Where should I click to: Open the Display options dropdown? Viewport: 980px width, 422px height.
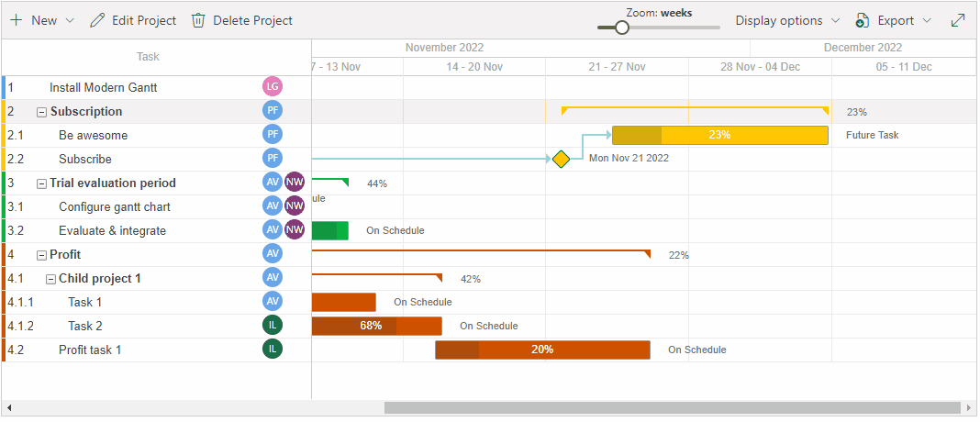(786, 20)
